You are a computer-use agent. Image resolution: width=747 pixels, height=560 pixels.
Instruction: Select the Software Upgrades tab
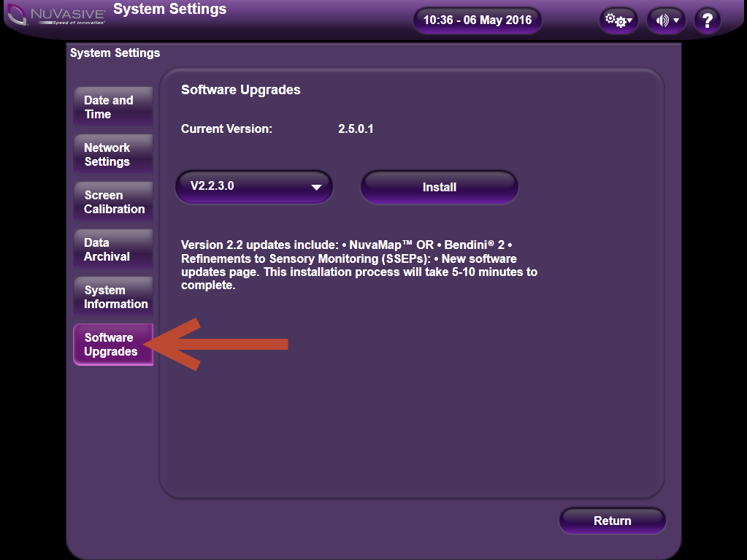pyautogui.click(x=113, y=345)
